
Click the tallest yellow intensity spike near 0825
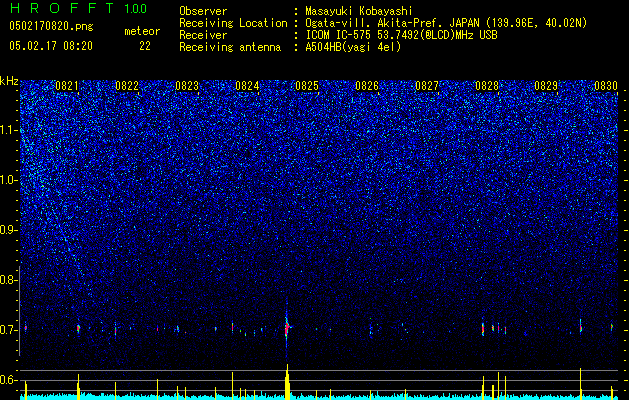click(x=287, y=381)
